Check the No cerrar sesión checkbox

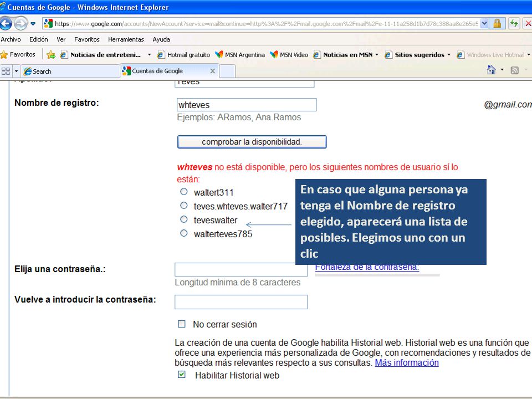(182, 324)
